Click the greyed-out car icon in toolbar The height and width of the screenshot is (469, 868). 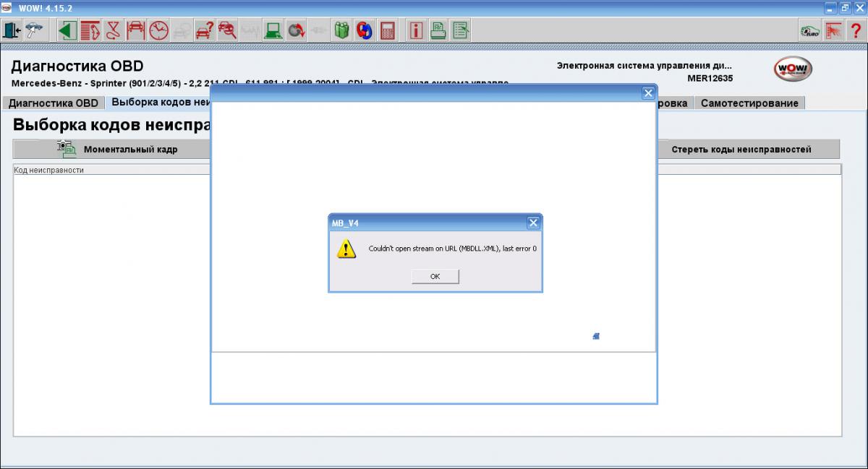181,30
